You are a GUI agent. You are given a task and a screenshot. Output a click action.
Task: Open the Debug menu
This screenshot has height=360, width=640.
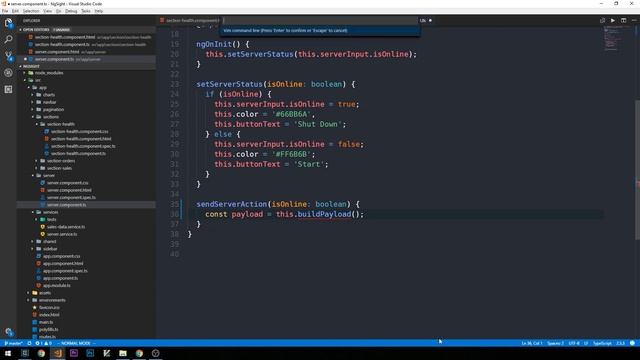click(71, 11)
